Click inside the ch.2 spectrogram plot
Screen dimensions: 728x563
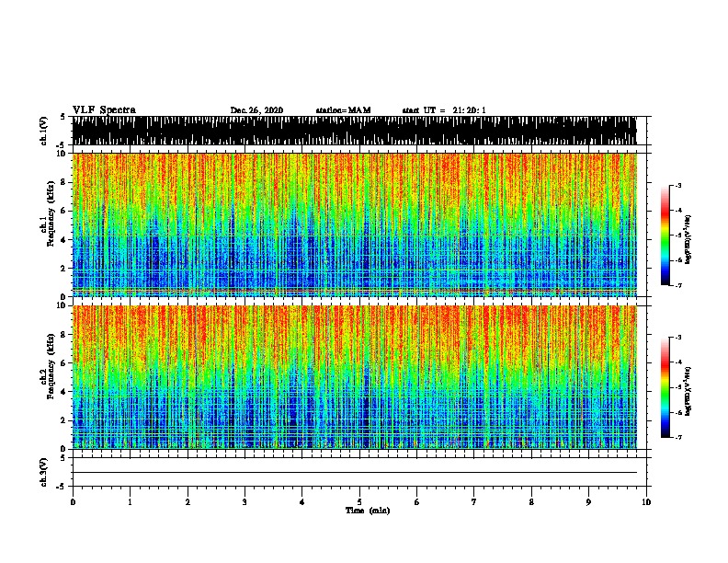[x=354, y=377]
